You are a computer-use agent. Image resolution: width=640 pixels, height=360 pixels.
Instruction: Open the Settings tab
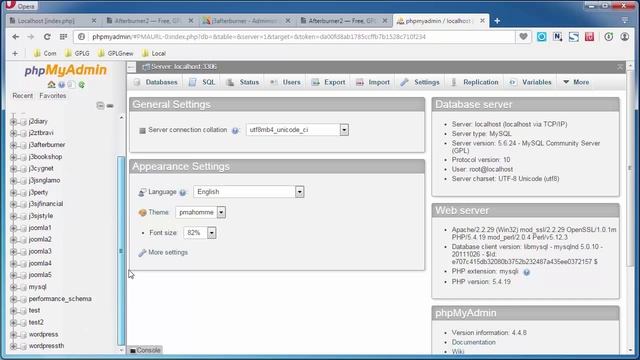click(x=420, y=82)
